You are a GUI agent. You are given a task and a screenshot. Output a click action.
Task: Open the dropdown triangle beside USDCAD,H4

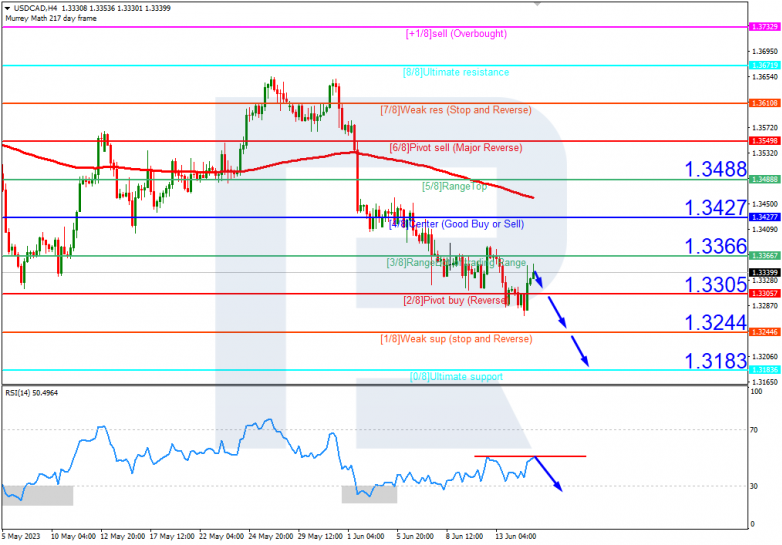point(7,8)
